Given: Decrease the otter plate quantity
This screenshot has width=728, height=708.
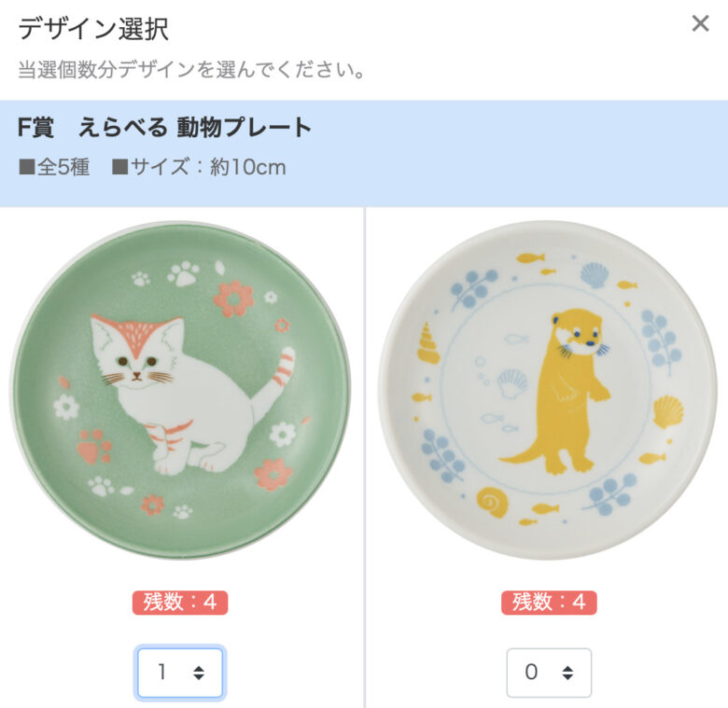Looking at the screenshot, I should [x=567, y=677].
